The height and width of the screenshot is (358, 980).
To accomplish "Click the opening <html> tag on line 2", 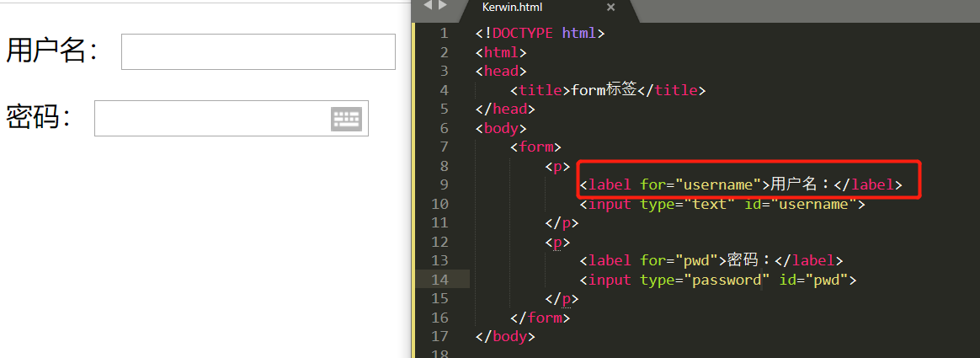I will pos(501,52).
